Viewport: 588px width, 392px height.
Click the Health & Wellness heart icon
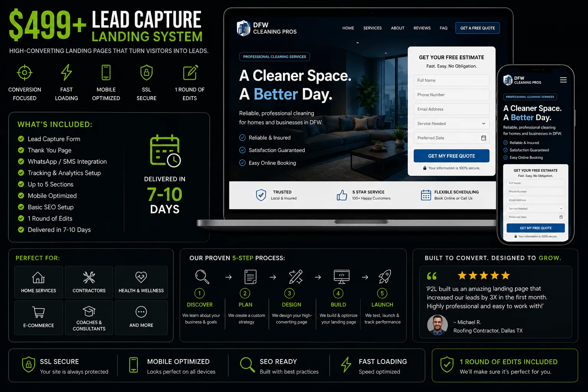coord(141,277)
